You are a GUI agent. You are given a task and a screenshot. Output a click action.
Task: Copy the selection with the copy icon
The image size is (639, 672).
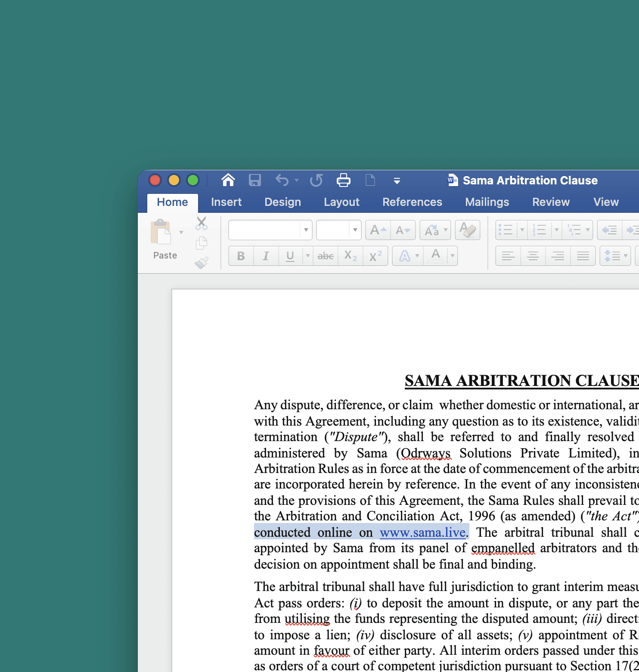tap(202, 243)
